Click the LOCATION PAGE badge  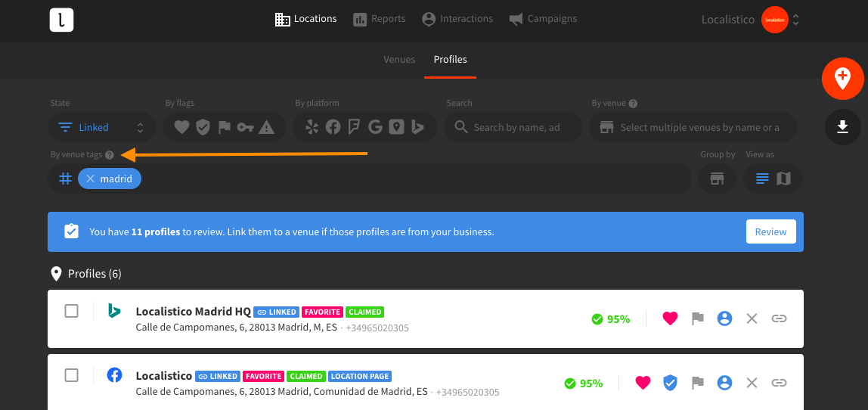coord(360,376)
